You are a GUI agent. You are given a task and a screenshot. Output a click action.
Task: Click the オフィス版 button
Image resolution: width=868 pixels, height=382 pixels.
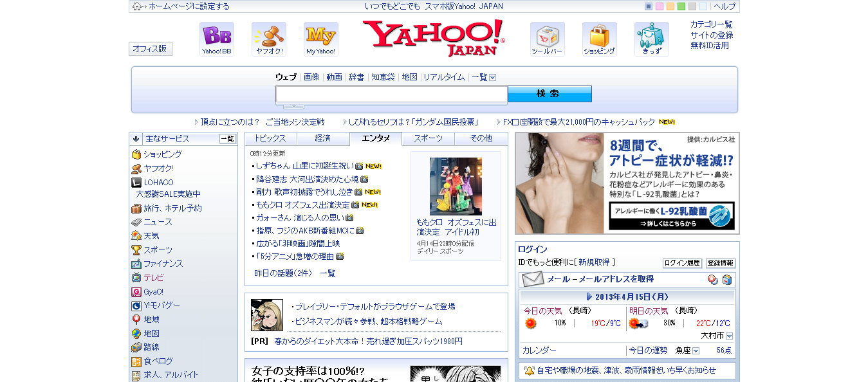(151, 49)
